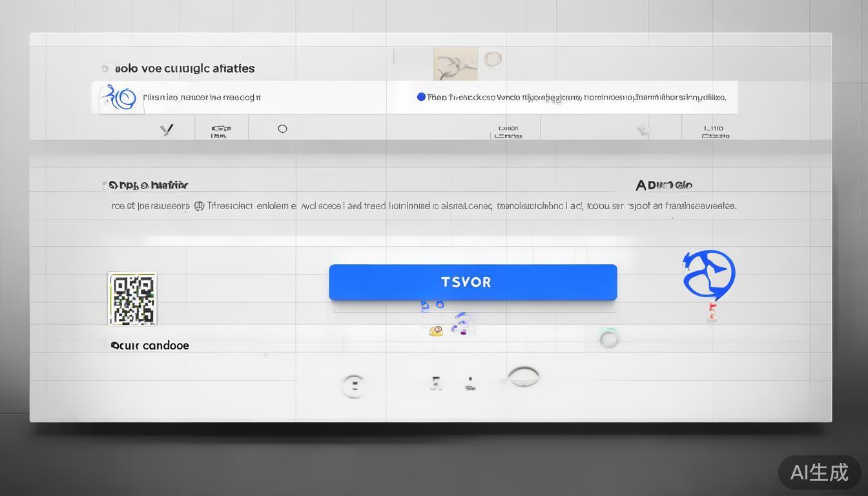
Task: Click the circled icon in the description text line
Action: pos(199,206)
